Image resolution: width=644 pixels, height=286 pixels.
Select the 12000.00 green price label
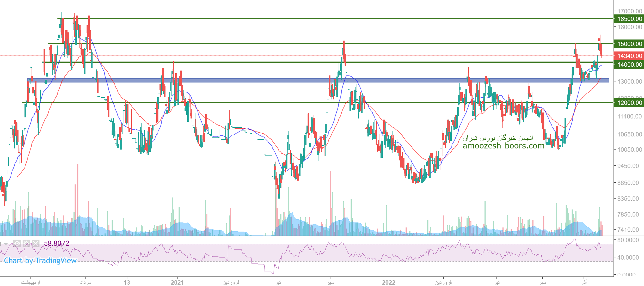pos(629,103)
